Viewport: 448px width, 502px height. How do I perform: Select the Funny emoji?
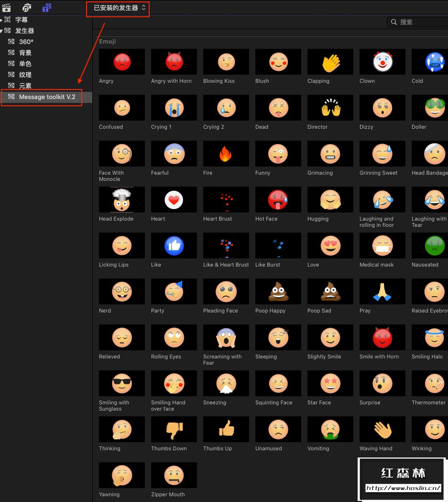[x=278, y=154]
